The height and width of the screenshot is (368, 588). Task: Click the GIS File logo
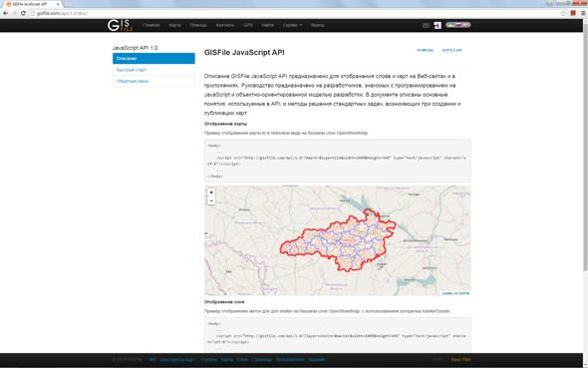[120, 25]
